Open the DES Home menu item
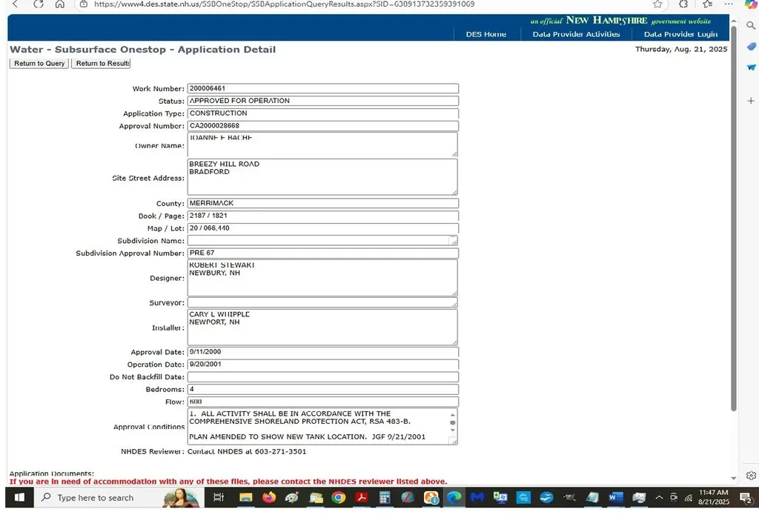The image size is (759, 532). [485, 34]
